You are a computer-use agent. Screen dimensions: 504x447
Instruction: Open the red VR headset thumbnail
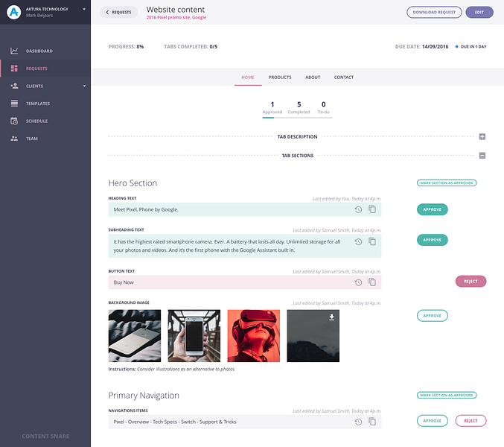pos(254,336)
